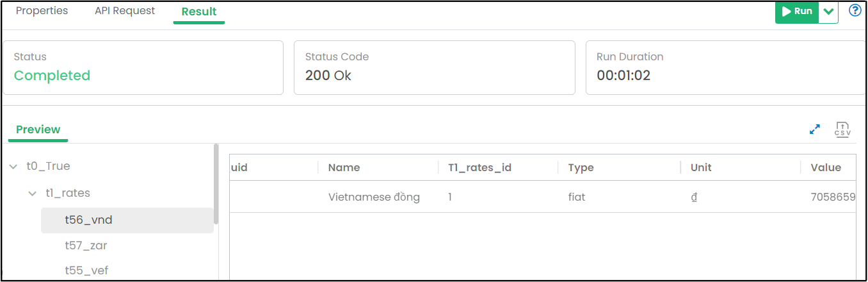Image resolution: width=868 pixels, height=282 pixels.
Task: Download results as CSV
Action: (x=842, y=129)
